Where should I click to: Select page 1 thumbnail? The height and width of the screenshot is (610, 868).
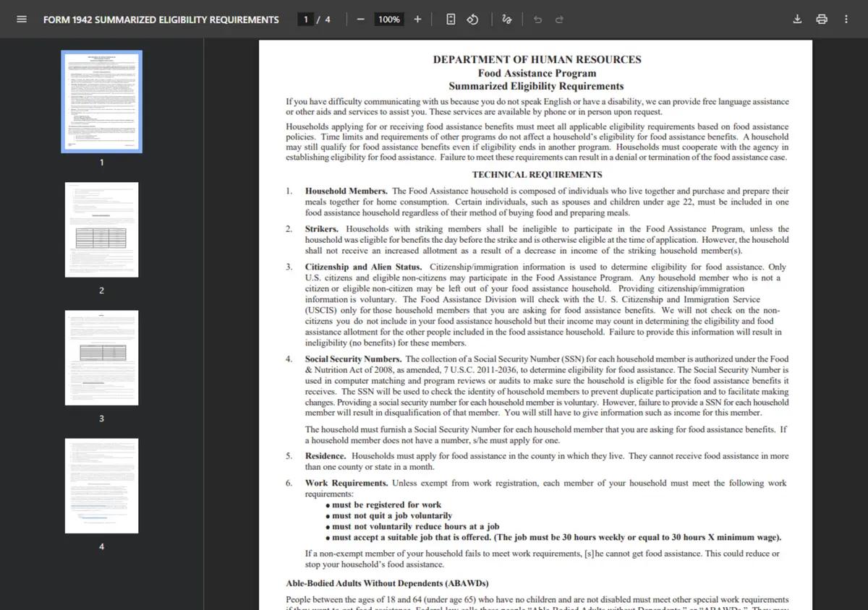(101, 101)
